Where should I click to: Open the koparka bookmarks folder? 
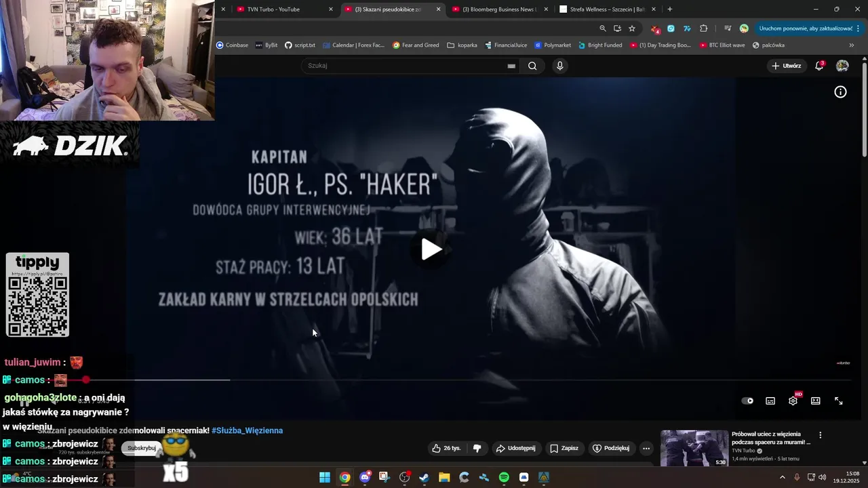[x=462, y=45]
